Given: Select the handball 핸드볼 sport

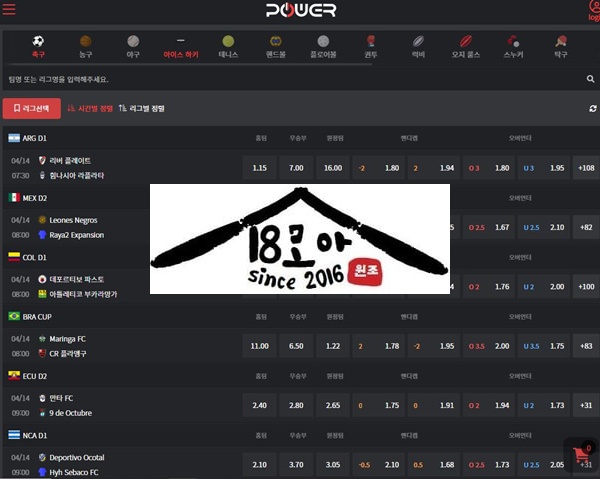Looking at the screenshot, I should point(276,47).
